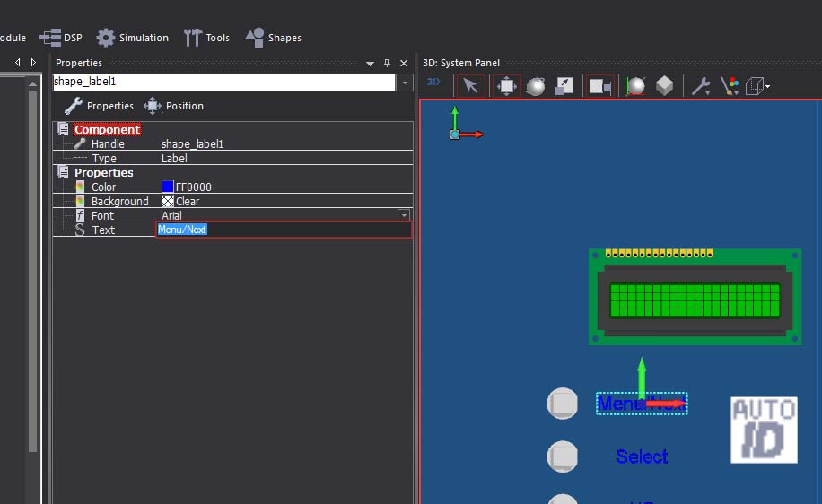Open the DSP menu
The height and width of the screenshot is (504, 822).
coord(61,38)
